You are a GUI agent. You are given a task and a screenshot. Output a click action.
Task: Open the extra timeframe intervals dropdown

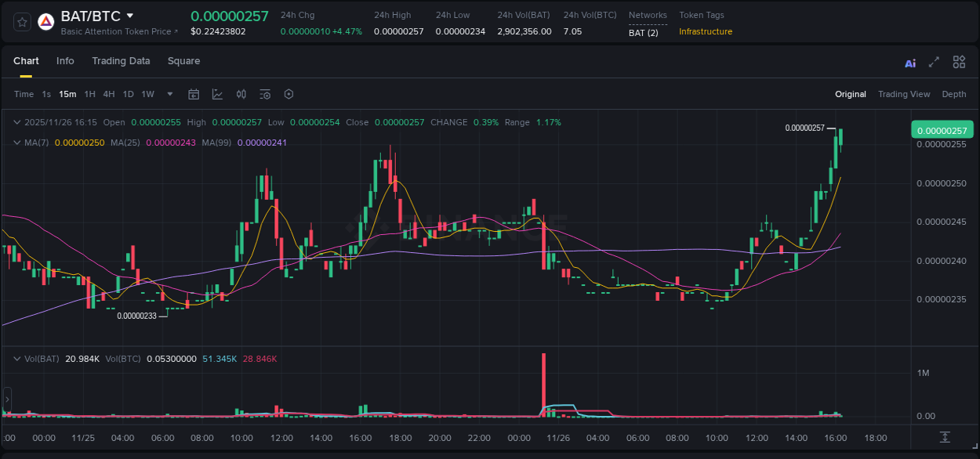coord(169,94)
